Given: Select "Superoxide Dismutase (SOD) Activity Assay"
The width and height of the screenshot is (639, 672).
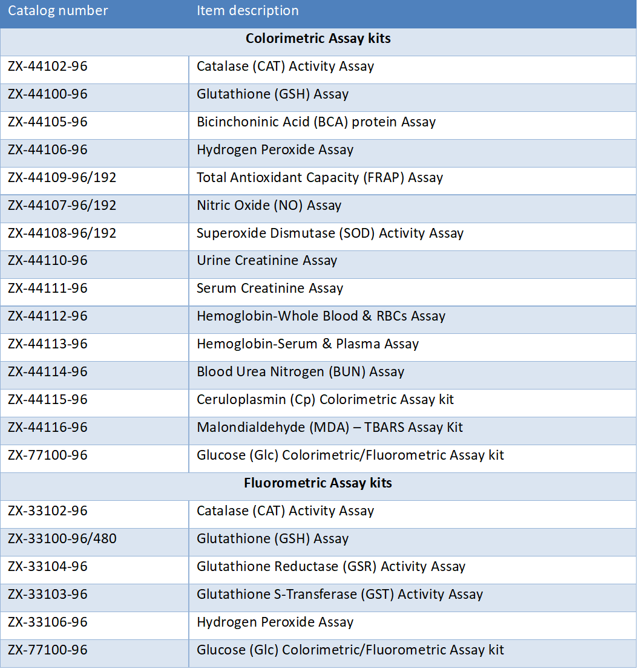Looking at the screenshot, I should tap(330, 233).
